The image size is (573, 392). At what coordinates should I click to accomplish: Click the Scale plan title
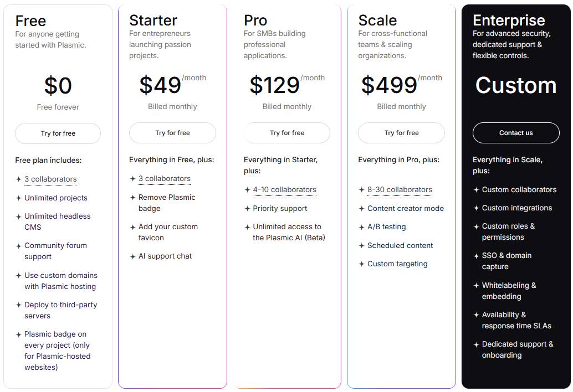pyautogui.click(x=377, y=20)
